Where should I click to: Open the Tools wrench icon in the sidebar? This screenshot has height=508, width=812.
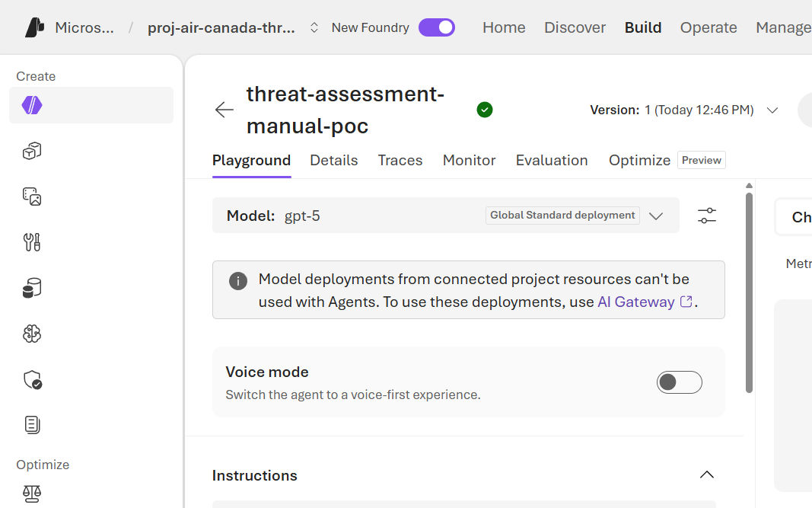pyautogui.click(x=32, y=242)
